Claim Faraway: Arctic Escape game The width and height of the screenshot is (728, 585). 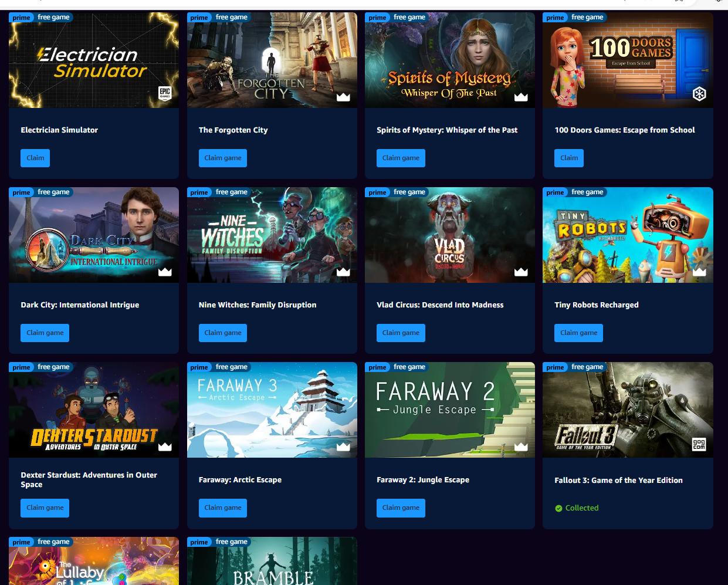tap(223, 508)
